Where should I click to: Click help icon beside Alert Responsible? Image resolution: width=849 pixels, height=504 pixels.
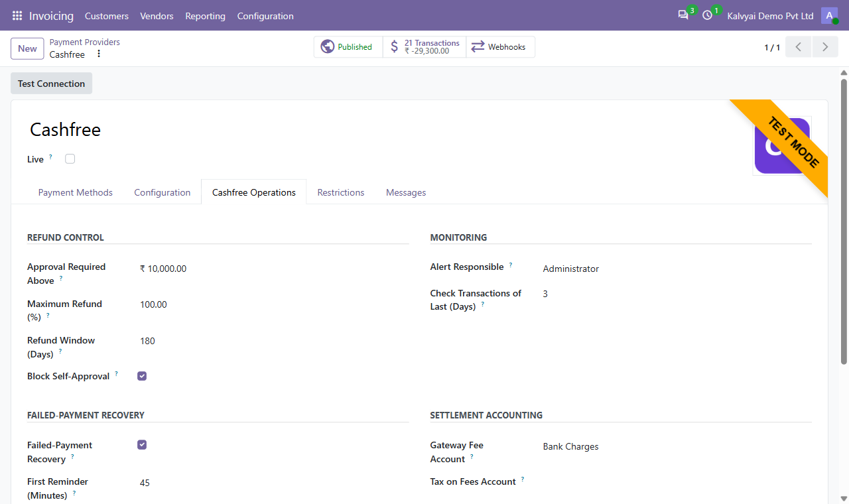(x=511, y=265)
